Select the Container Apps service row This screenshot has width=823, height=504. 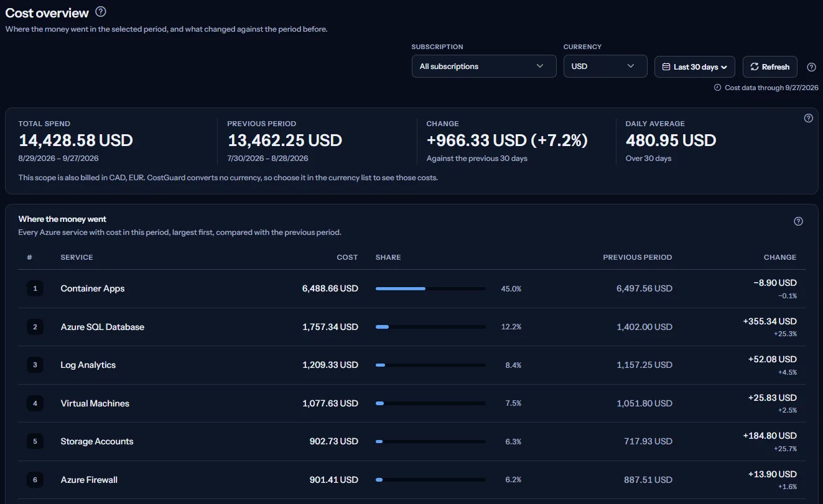pos(412,288)
